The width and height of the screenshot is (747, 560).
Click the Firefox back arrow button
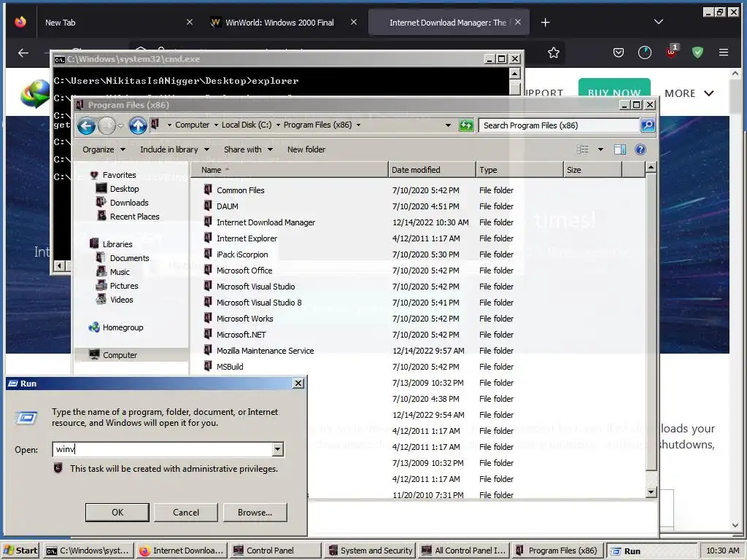pos(23,52)
